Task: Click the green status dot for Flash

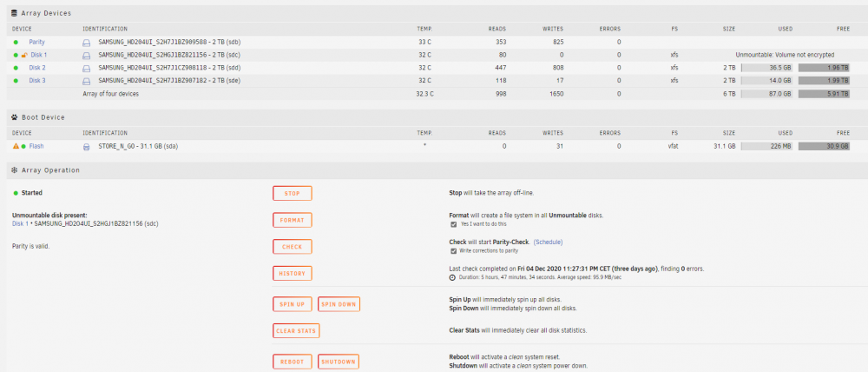Action: pyautogui.click(x=23, y=146)
